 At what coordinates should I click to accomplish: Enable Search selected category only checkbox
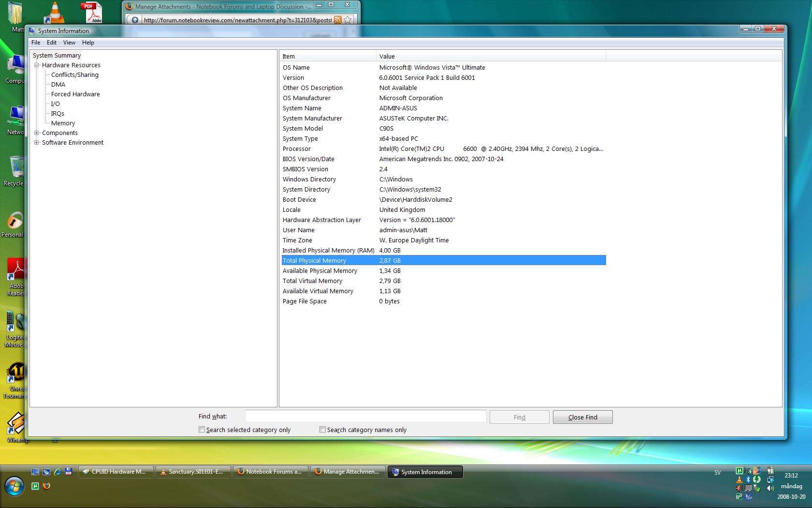pyautogui.click(x=202, y=430)
